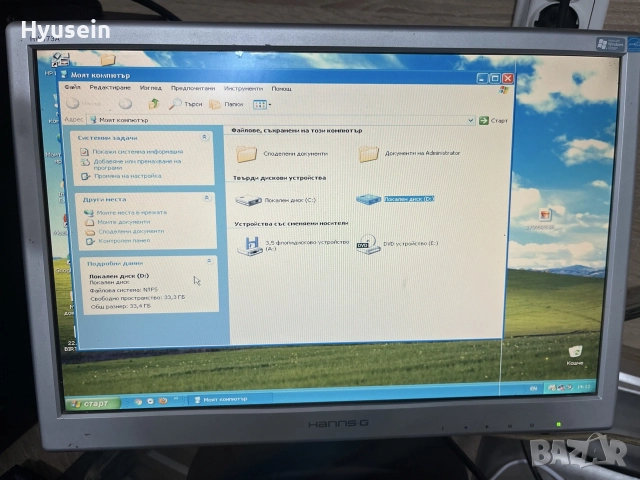
Task: Expand the quick launch overflow chevron
Action: point(176,398)
